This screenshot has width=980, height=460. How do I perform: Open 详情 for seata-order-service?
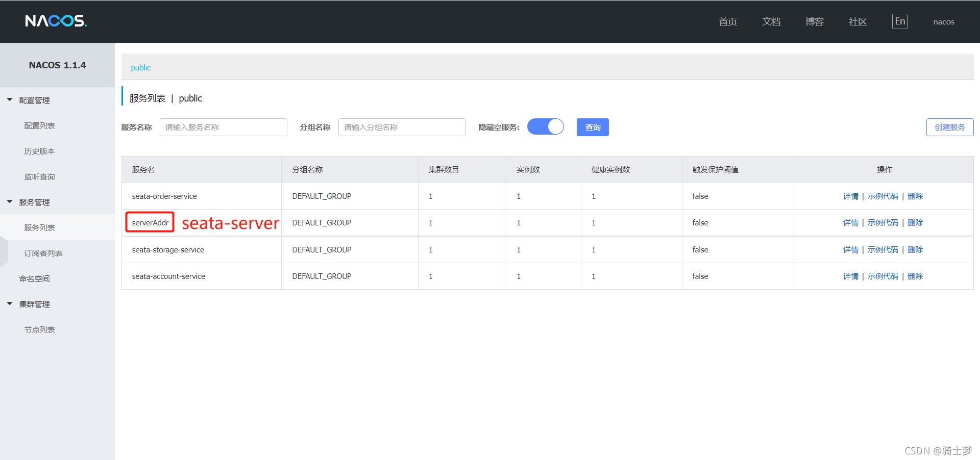click(850, 196)
